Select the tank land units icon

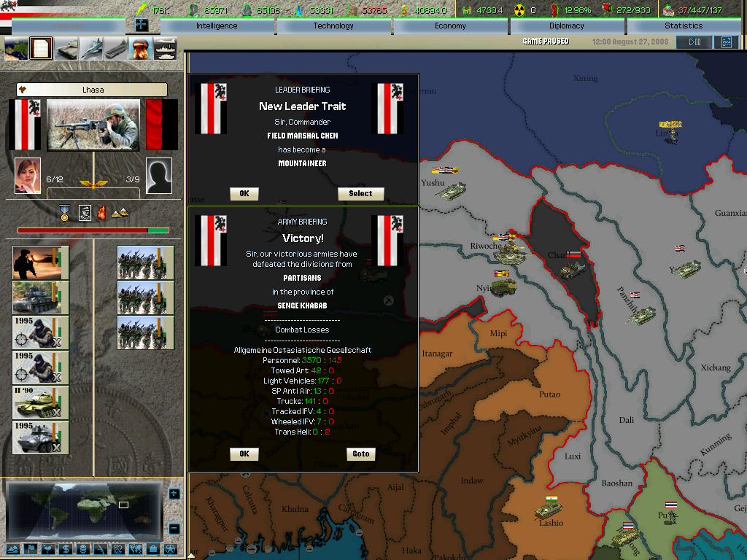coord(66,48)
